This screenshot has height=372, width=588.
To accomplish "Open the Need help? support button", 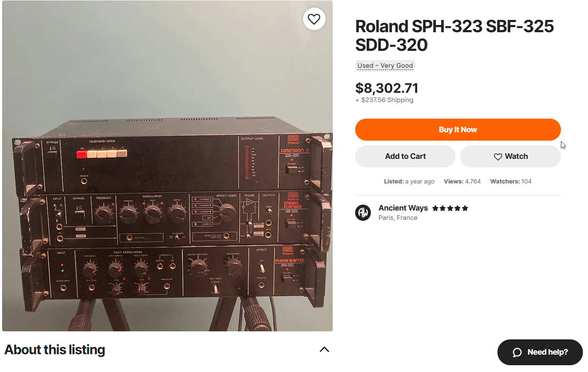I will coord(540,353).
